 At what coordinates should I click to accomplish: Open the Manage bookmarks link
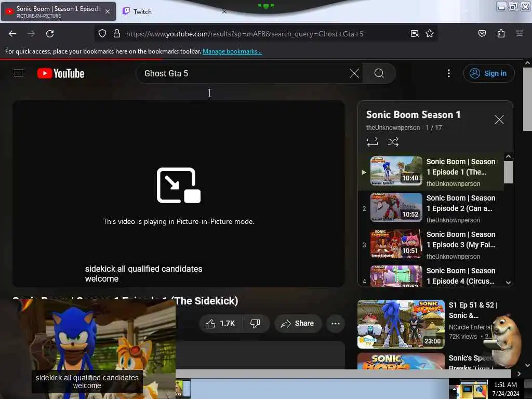[x=232, y=51]
